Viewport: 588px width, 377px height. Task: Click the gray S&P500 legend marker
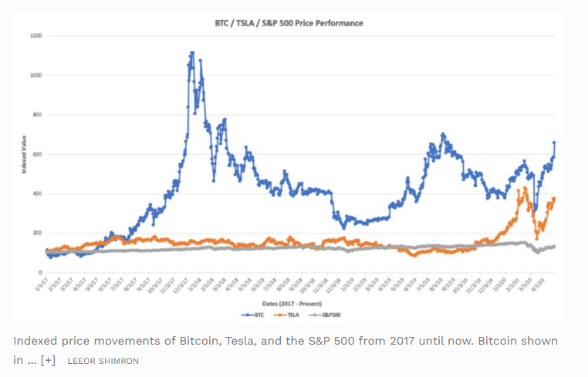315,315
